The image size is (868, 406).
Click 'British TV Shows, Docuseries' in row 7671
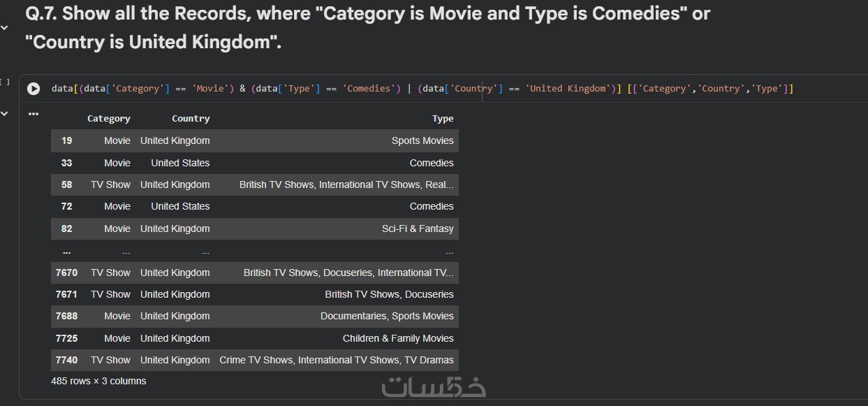(x=389, y=294)
